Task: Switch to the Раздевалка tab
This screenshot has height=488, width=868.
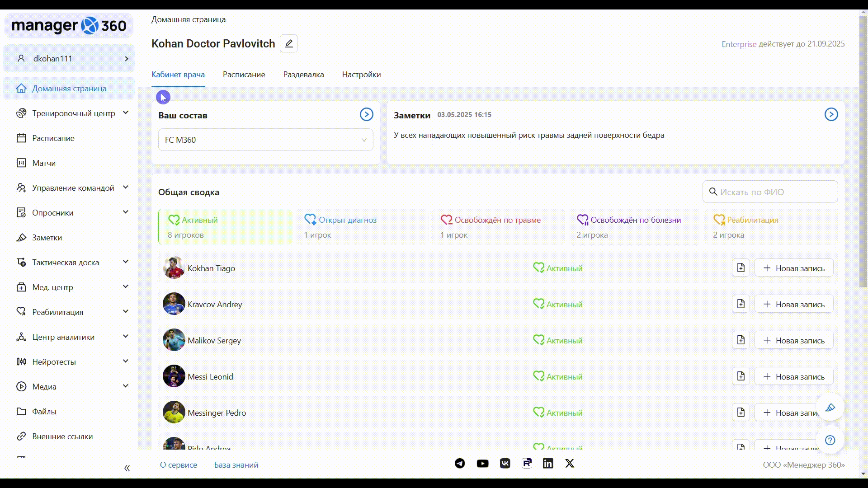Action: click(x=303, y=75)
